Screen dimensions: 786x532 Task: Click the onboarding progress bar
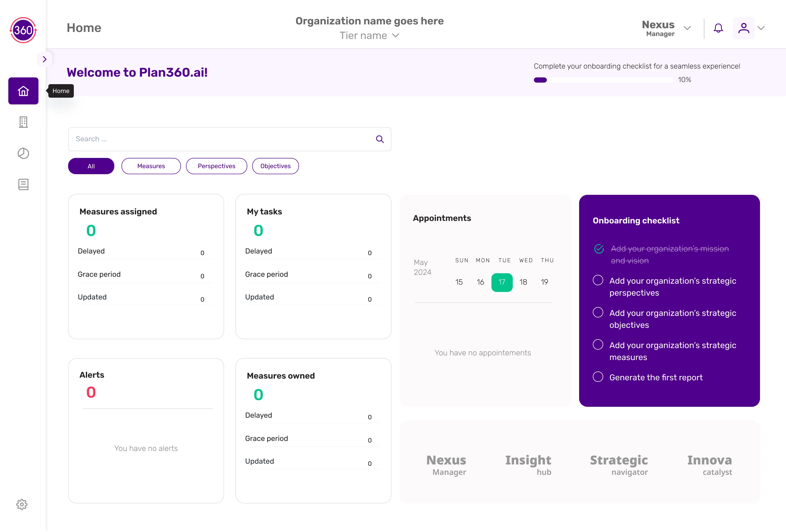click(603, 80)
